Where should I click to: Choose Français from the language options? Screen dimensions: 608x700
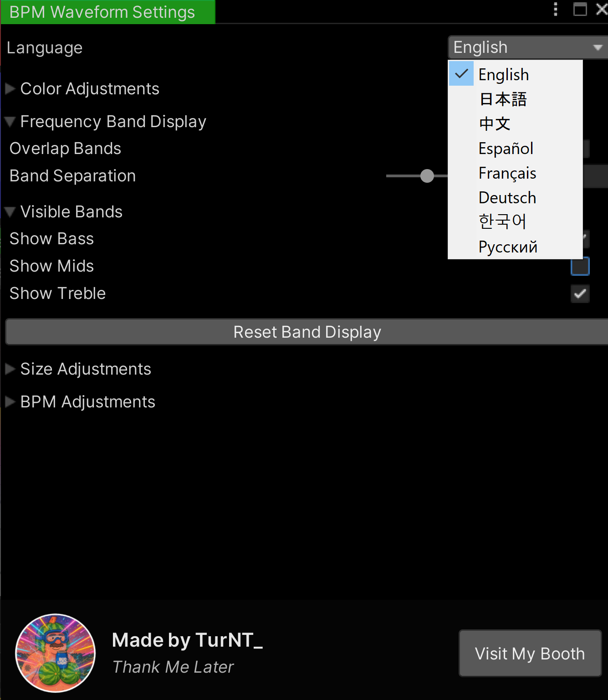507,173
